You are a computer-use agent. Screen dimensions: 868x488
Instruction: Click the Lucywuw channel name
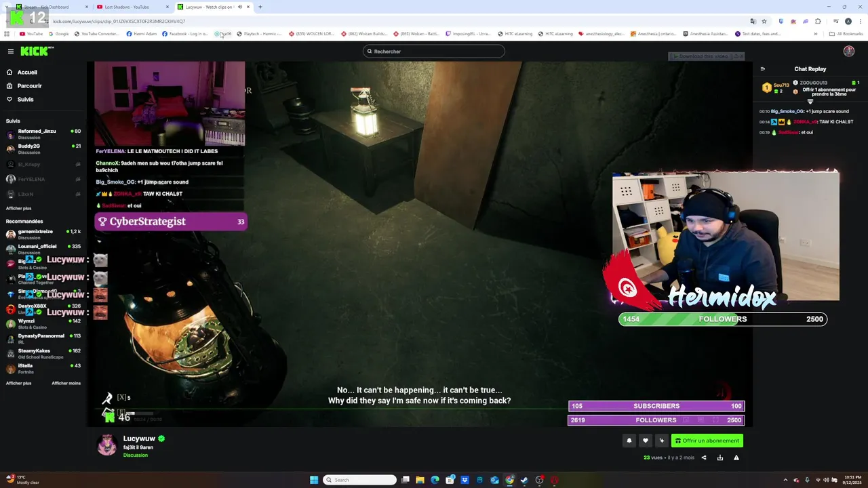pos(139,439)
